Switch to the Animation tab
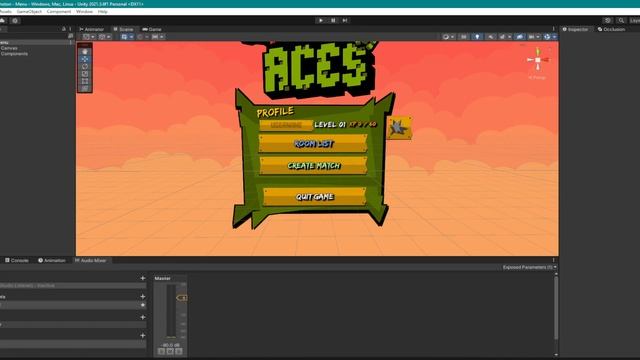640x360 pixels. point(52,260)
